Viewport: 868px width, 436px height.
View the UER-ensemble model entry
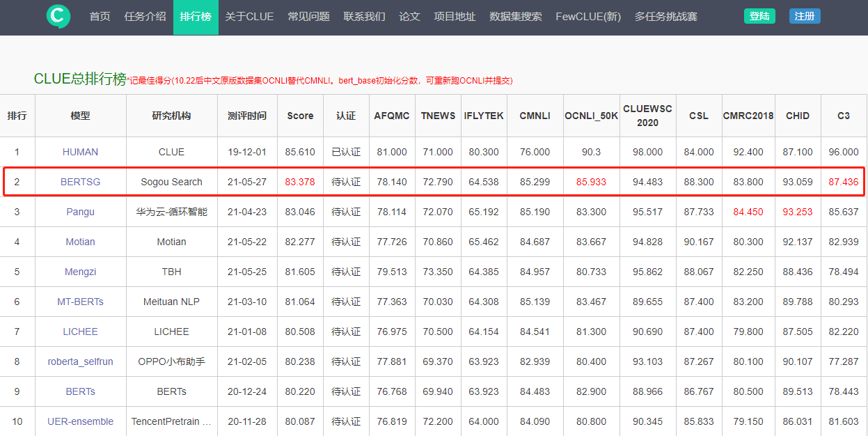[80, 421]
